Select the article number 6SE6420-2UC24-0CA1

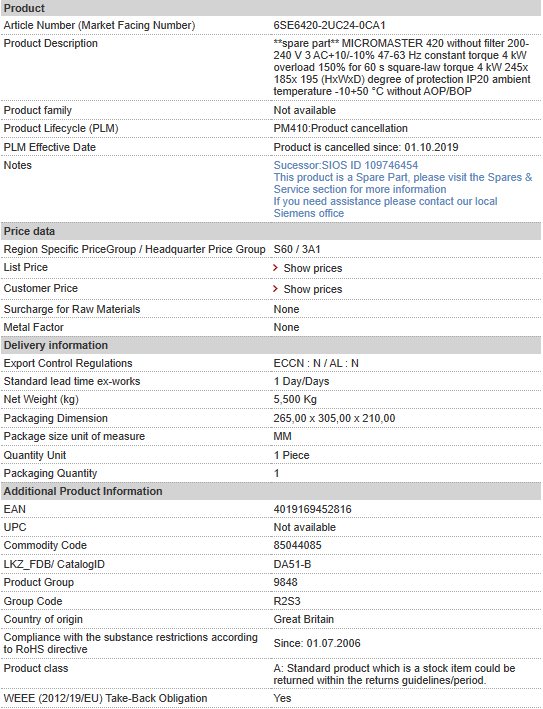(329, 25)
